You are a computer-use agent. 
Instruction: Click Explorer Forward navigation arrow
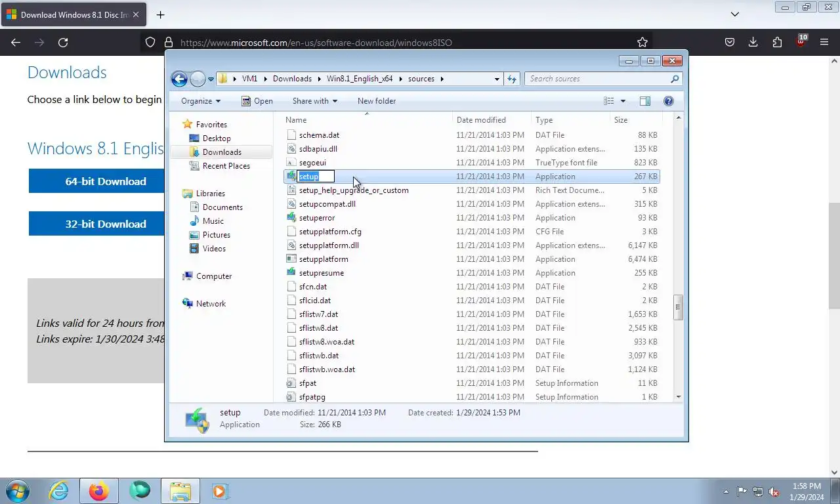pyautogui.click(x=198, y=79)
